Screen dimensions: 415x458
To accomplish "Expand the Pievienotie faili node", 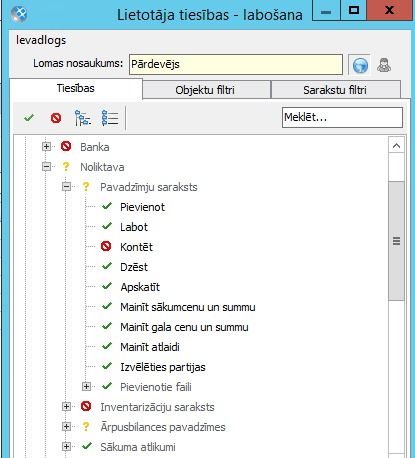I will (86, 386).
